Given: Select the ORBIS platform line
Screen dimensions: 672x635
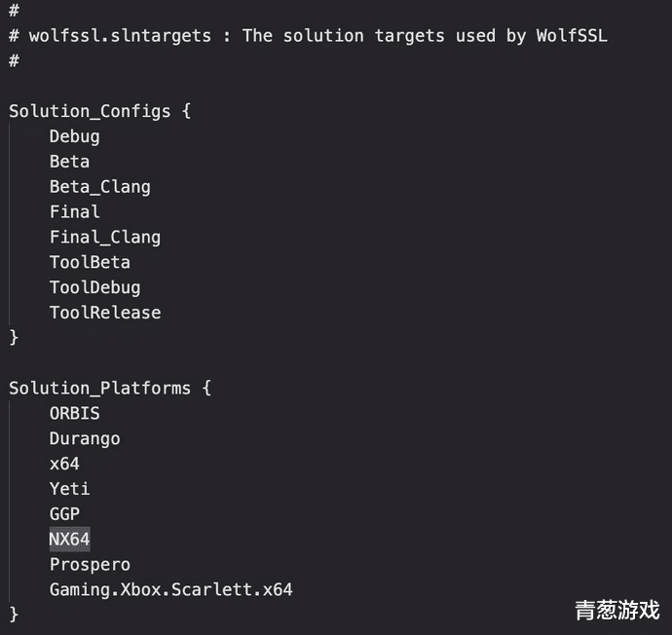Looking at the screenshot, I should (75, 414).
